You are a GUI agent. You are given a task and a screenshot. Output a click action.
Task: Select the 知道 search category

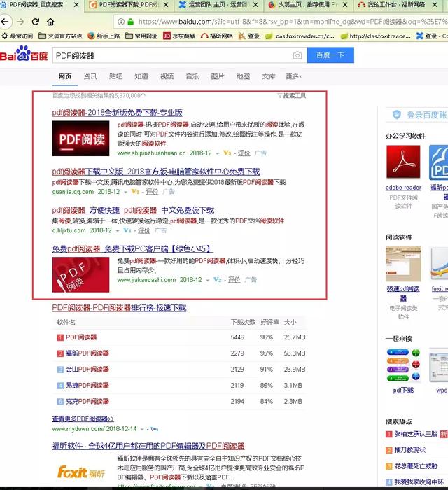tap(141, 76)
